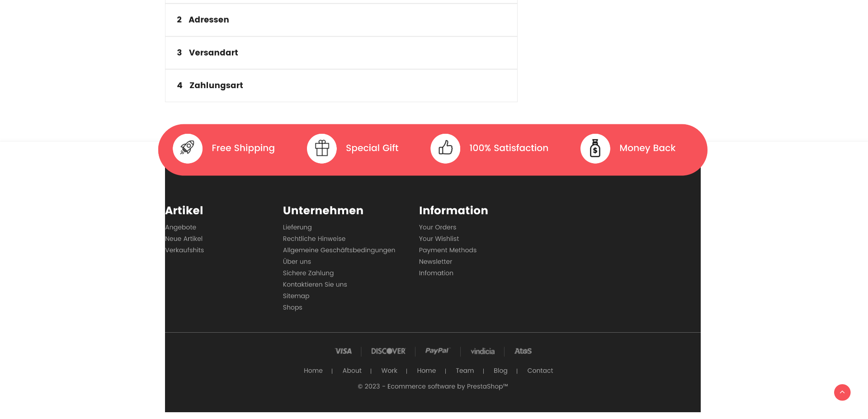The height and width of the screenshot is (419, 868).
Task: Open Allgemeine Geschäftsbedingungen link
Action: (339, 250)
